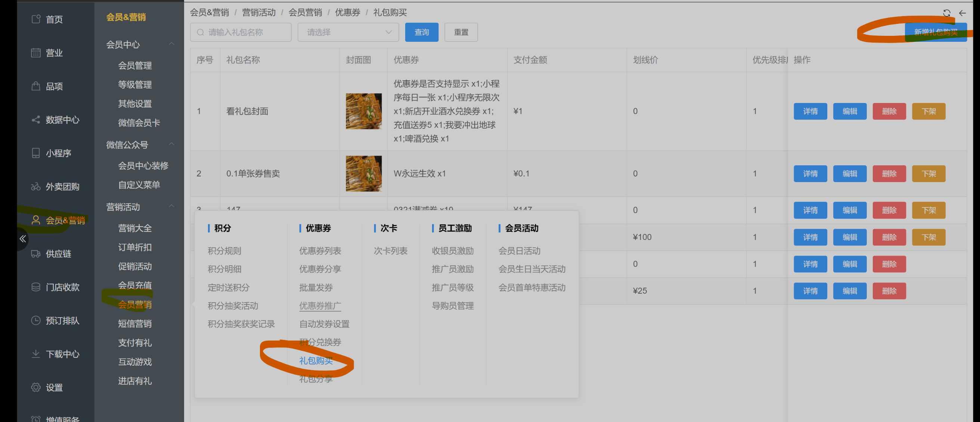Click the 会员&营销 person icon
Screen dimensions: 980x422
point(36,220)
